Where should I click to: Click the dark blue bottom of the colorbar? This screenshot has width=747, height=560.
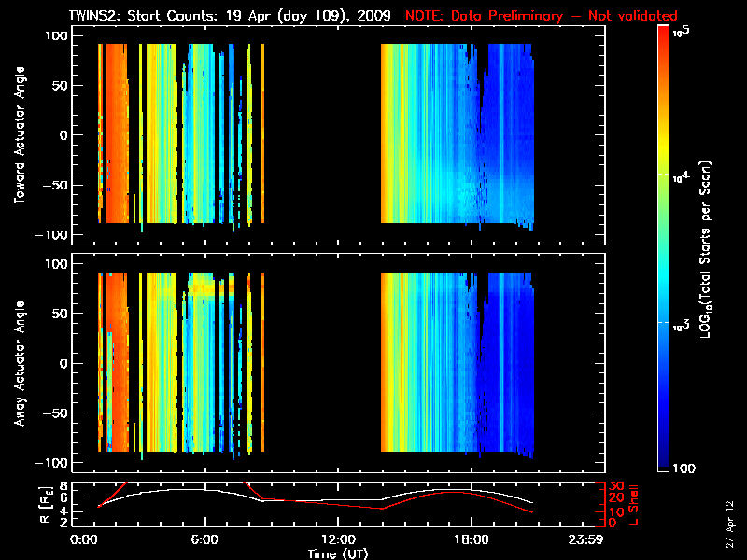click(664, 462)
